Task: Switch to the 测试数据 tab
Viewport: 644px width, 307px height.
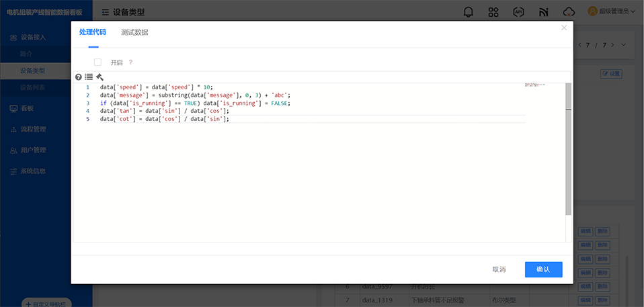Action: pos(134,32)
